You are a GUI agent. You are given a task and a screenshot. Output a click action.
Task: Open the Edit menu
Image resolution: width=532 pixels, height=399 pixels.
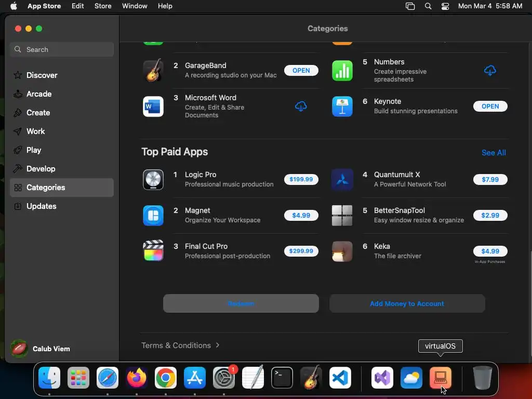coord(78,6)
